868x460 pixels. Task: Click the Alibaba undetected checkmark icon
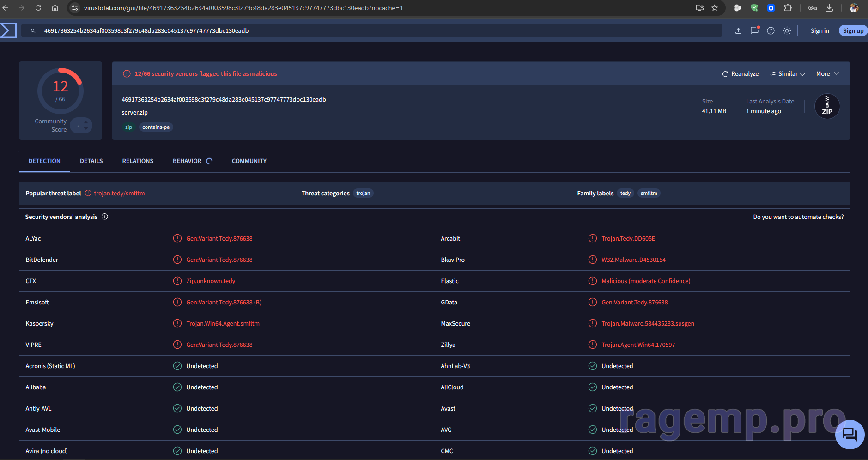point(177,387)
